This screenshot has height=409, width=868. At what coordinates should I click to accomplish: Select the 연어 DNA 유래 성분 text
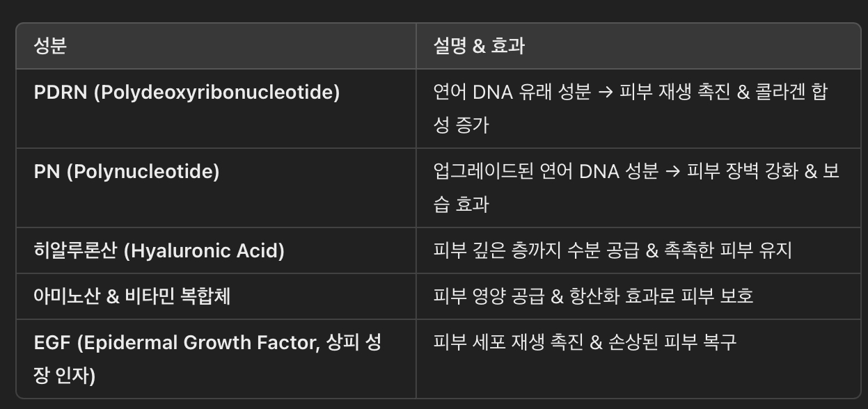[x=512, y=92]
